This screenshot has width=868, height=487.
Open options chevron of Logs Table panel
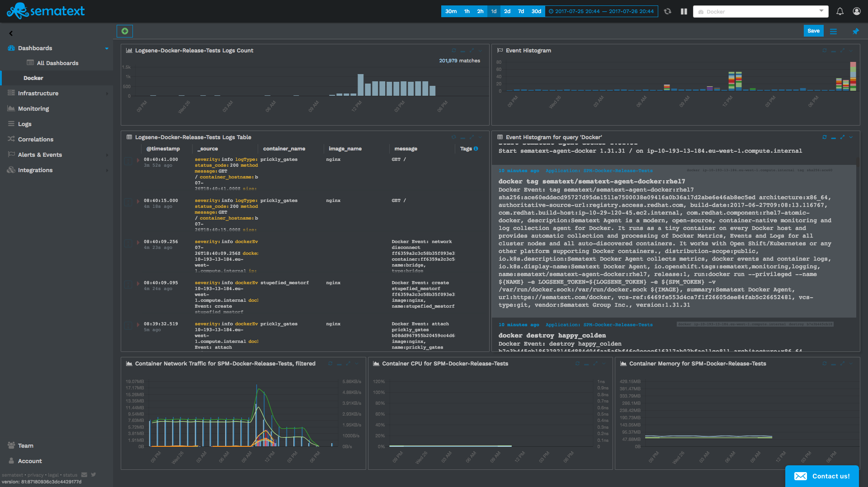480,137
